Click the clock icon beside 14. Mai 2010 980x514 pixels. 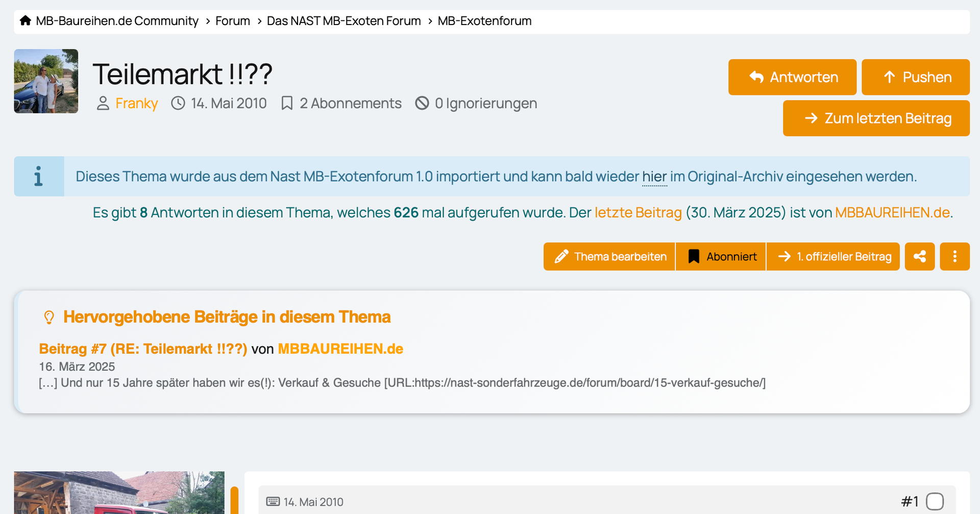[178, 104]
